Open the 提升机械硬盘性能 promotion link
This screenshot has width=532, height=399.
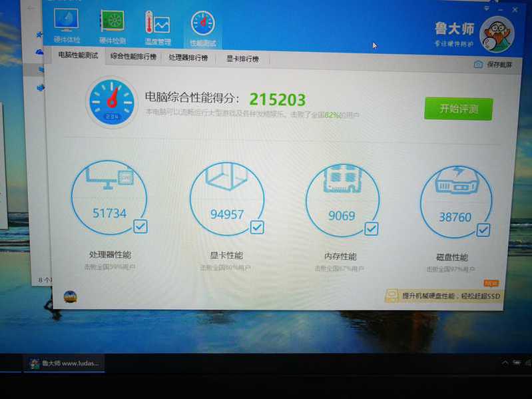point(443,296)
